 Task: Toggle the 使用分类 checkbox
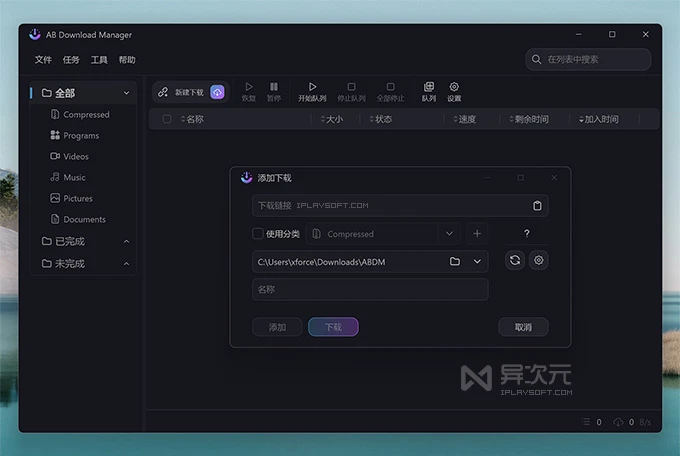coord(258,234)
